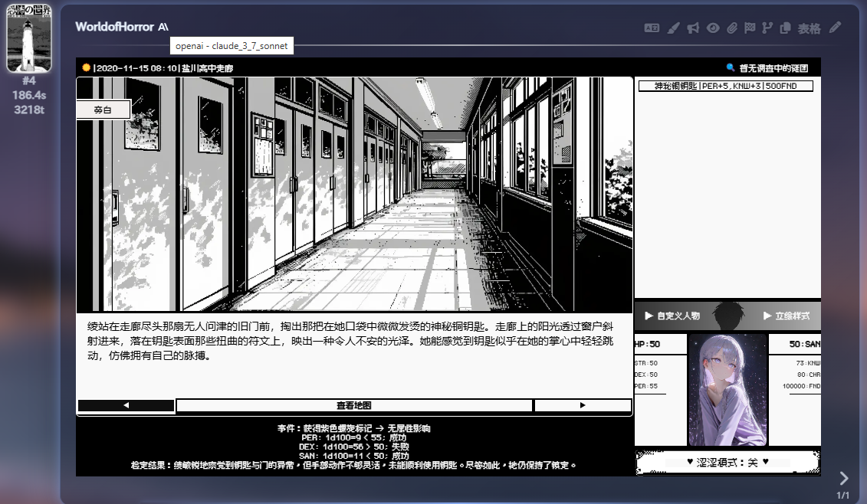The width and height of the screenshot is (867, 504).
Task: Click the swipe right chevron arrow
Action: pyautogui.click(x=843, y=478)
